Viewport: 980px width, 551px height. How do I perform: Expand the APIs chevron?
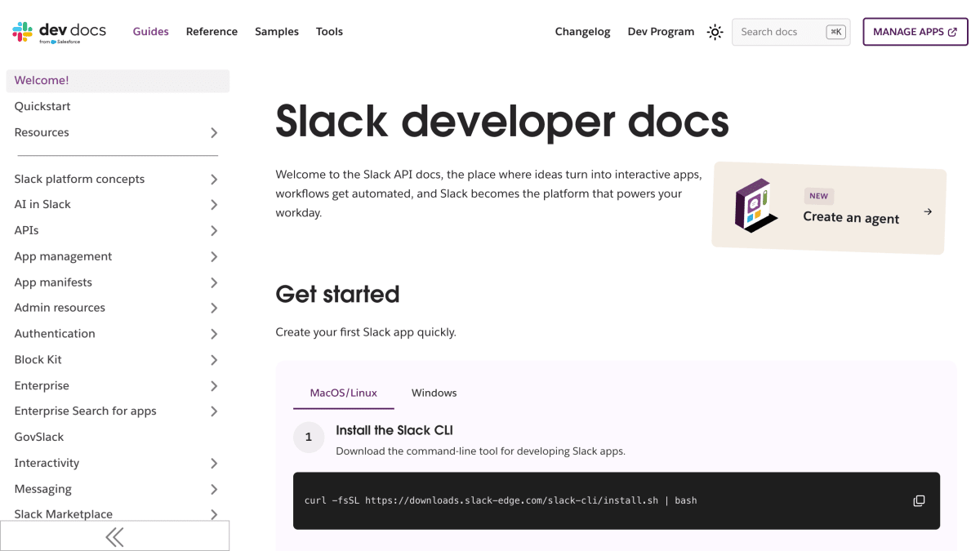click(214, 231)
